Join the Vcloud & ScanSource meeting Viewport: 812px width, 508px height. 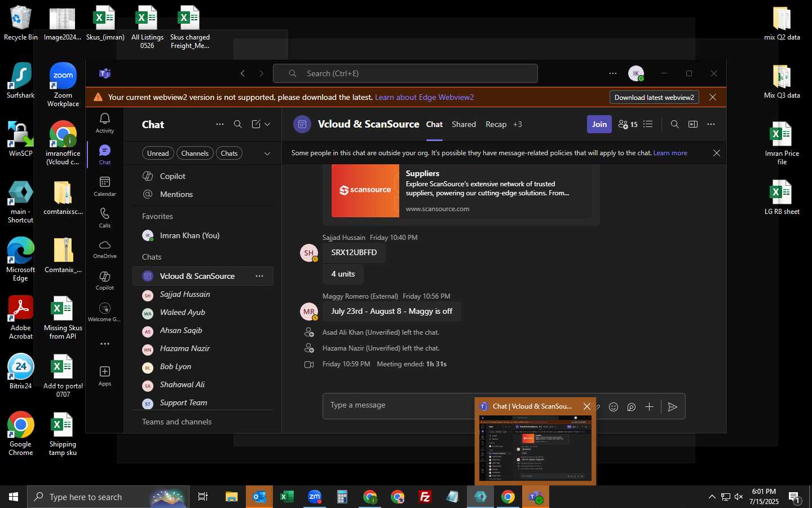tap(599, 124)
